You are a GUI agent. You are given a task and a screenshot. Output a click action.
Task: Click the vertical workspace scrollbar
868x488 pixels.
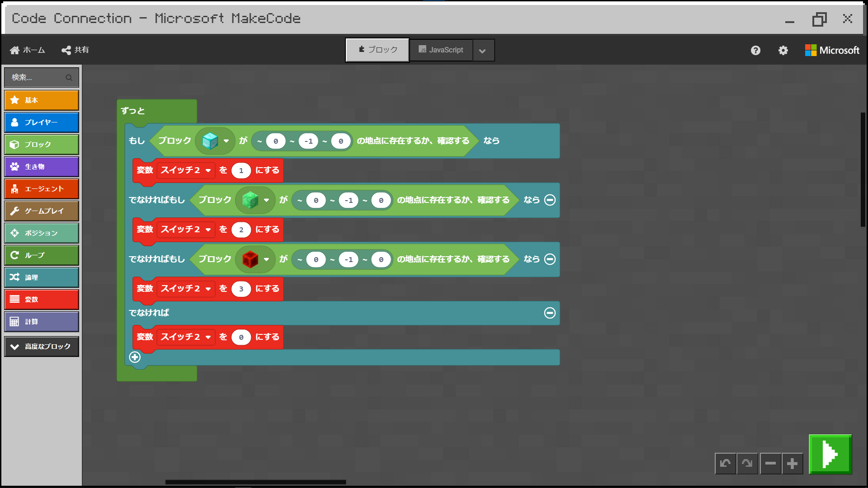pos(863,169)
